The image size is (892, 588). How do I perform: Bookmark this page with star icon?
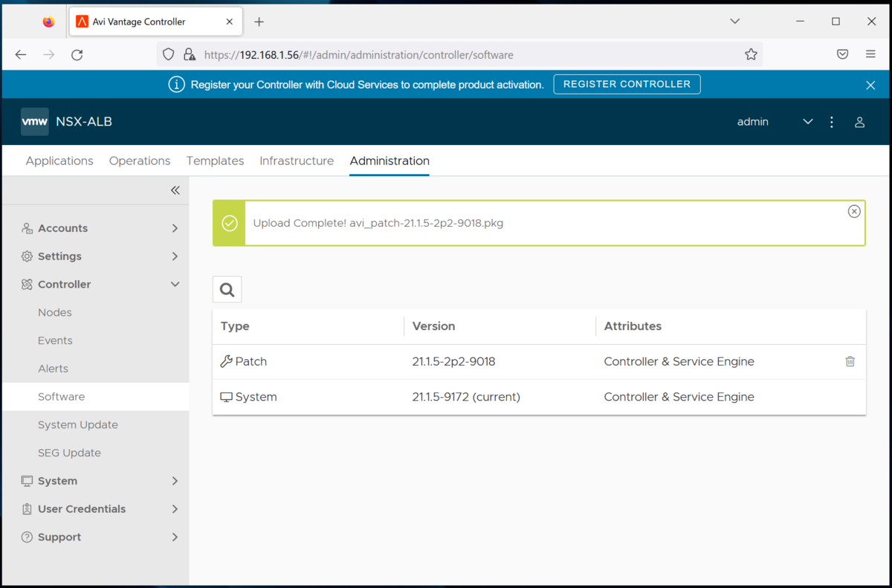(751, 54)
